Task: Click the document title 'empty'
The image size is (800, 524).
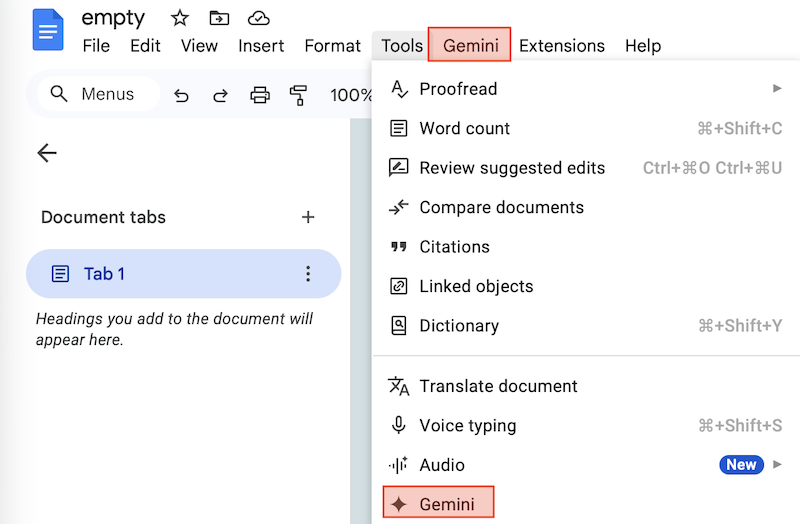Action: point(113,19)
